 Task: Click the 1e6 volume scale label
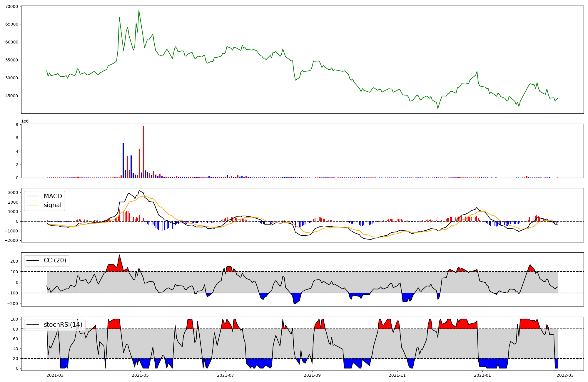point(25,121)
